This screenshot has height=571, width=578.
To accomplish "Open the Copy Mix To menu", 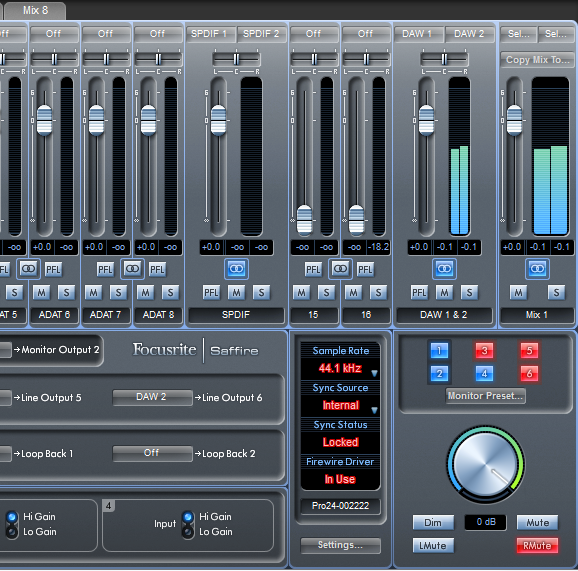I will click(537, 60).
